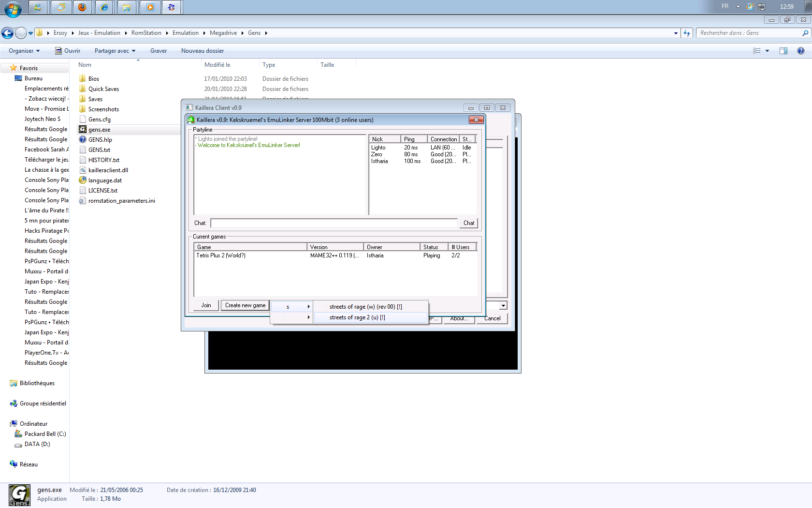The height and width of the screenshot is (508, 812).
Task: Focus the Chat input field
Action: pyautogui.click(x=334, y=223)
